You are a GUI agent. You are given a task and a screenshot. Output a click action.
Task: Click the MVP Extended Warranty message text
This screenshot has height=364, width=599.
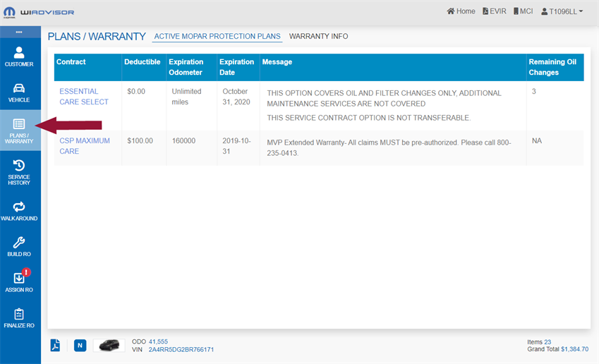pyautogui.click(x=389, y=148)
